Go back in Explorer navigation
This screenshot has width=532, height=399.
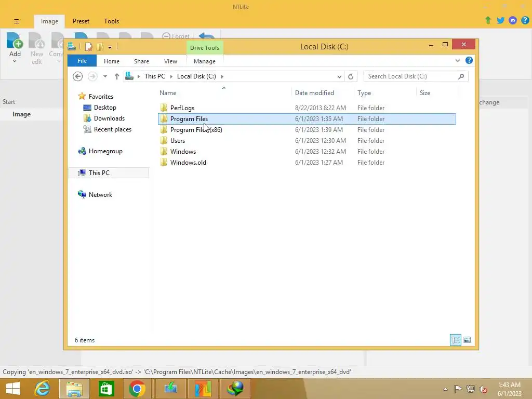(x=78, y=76)
